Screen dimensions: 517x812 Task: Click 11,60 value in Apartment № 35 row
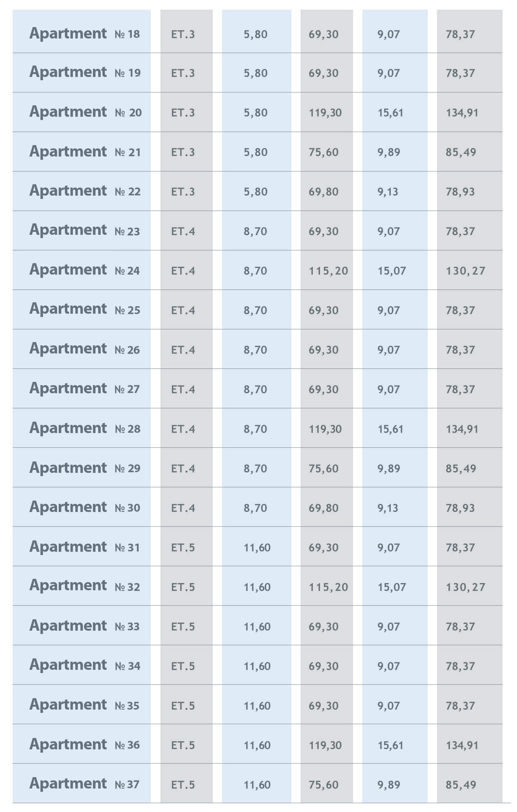[257, 706]
